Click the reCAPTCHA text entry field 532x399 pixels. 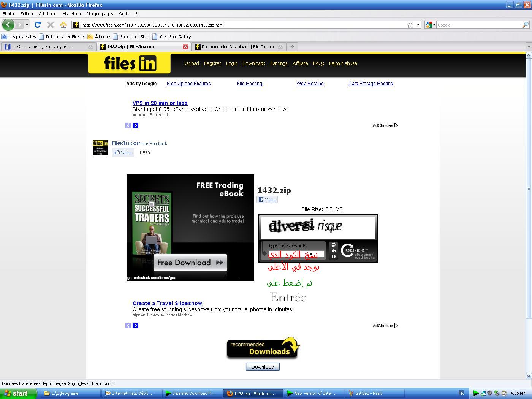point(296,254)
